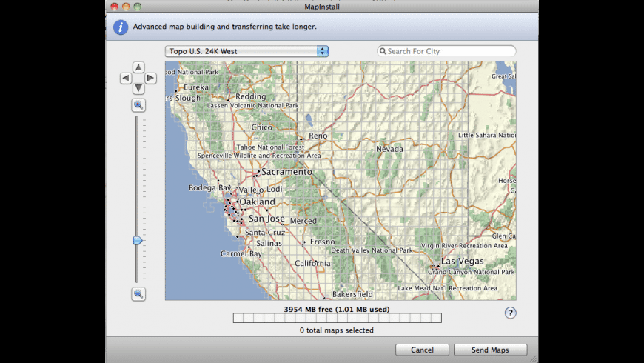Click the zoom slider handle

point(138,241)
